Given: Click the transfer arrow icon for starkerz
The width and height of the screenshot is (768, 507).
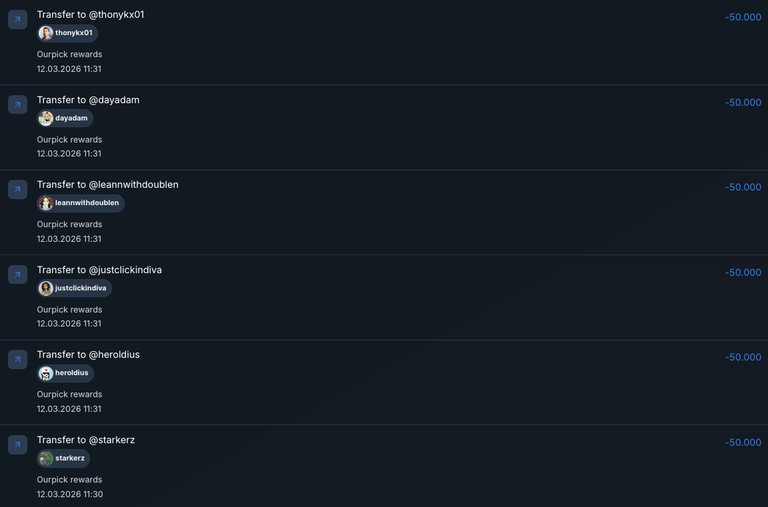Looking at the screenshot, I should 18,444.
